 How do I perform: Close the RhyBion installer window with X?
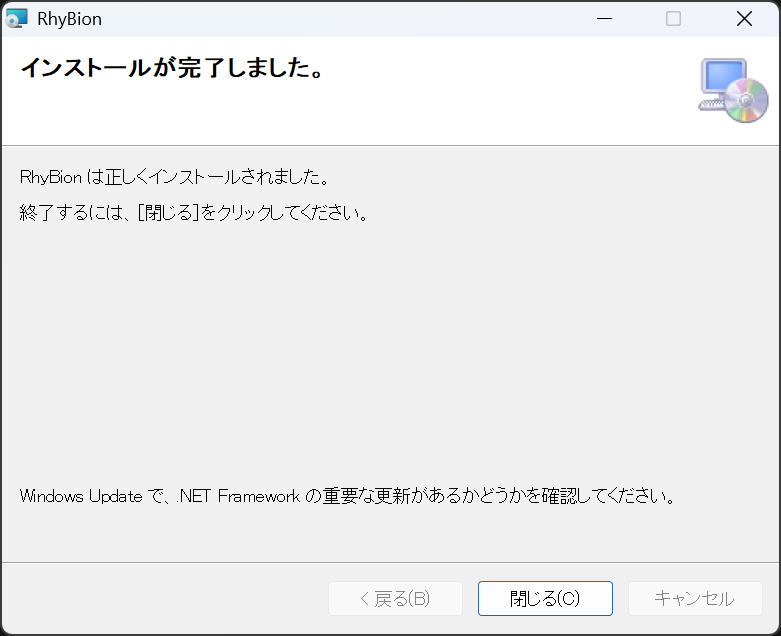744,19
